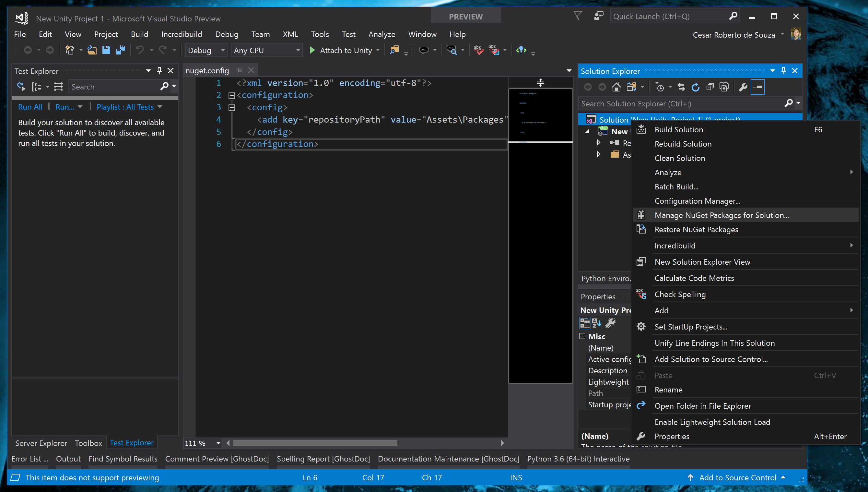Click the Run All link
This screenshot has height=492, width=868.
coord(30,107)
